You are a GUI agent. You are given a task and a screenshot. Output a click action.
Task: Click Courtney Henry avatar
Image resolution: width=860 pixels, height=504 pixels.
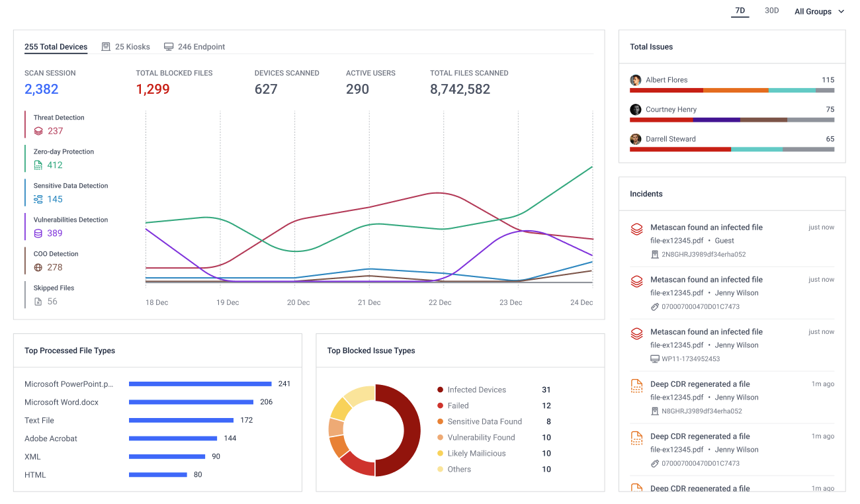tap(636, 110)
